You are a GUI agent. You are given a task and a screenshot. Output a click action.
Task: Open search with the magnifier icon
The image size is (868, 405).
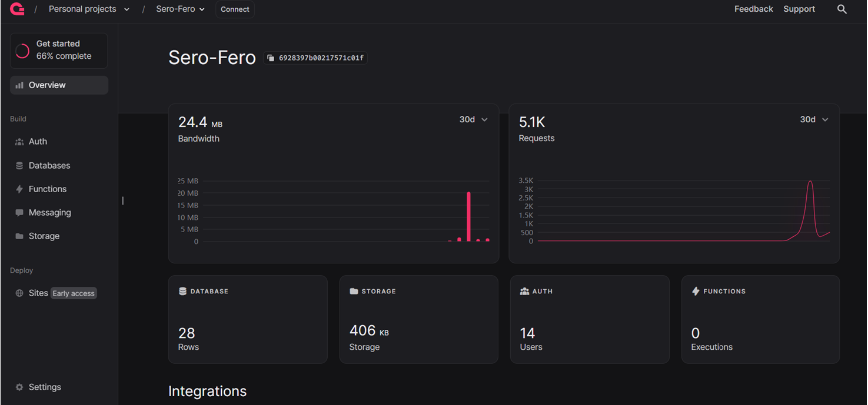(x=842, y=9)
